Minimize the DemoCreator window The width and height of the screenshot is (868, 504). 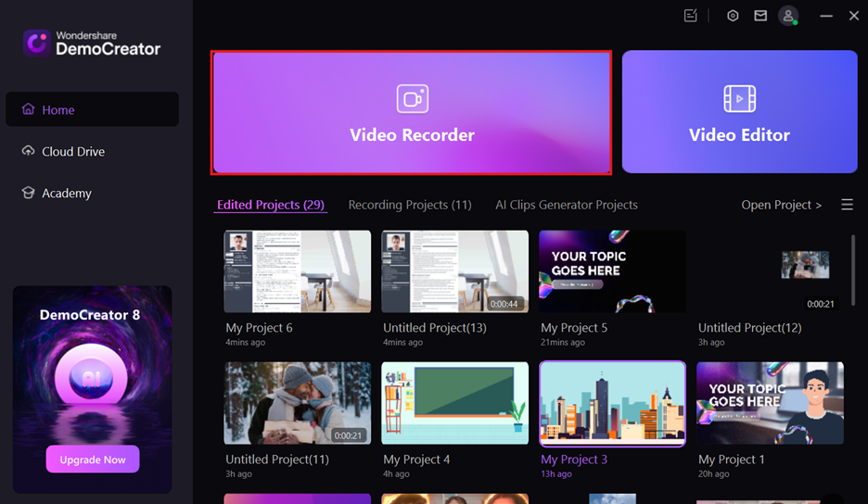pos(826,16)
